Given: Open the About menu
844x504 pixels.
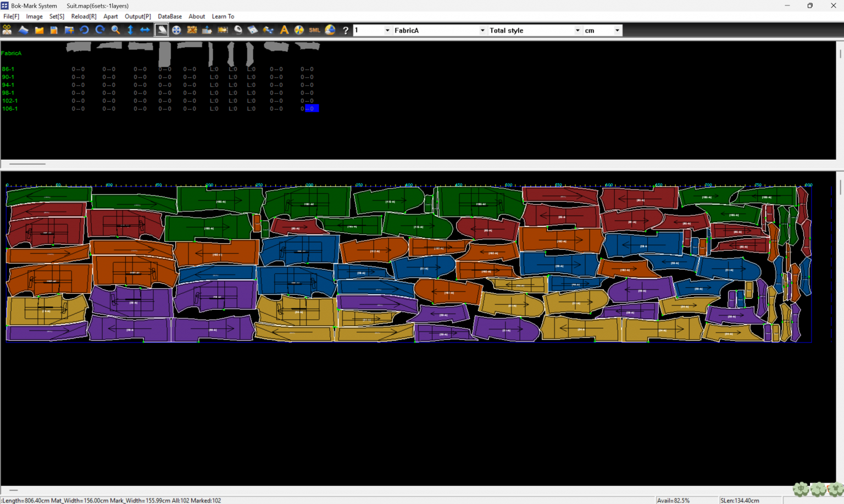Looking at the screenshot, I should 197,16.
